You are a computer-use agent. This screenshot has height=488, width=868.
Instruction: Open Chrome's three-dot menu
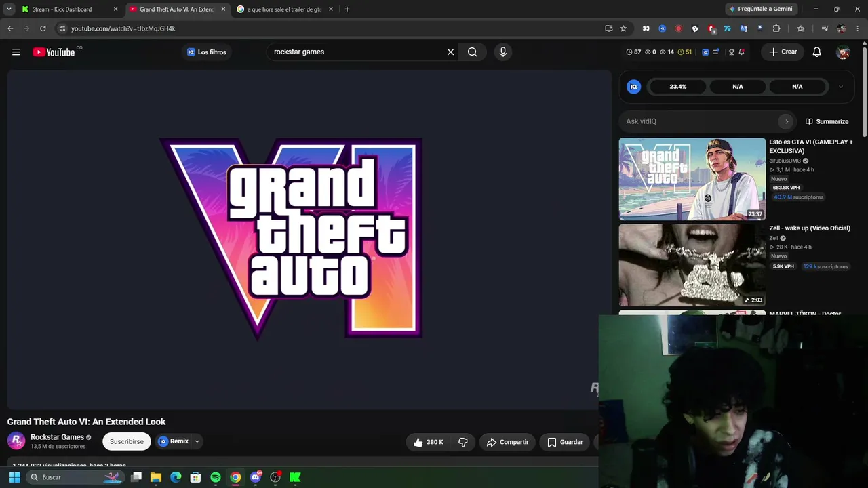click(x=858, y=28)
